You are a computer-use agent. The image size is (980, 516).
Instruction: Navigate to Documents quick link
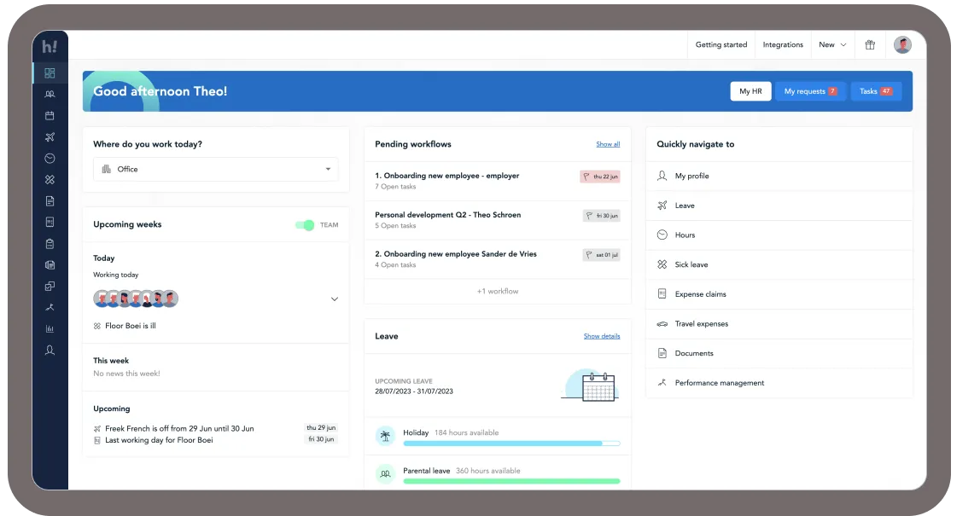779,354
